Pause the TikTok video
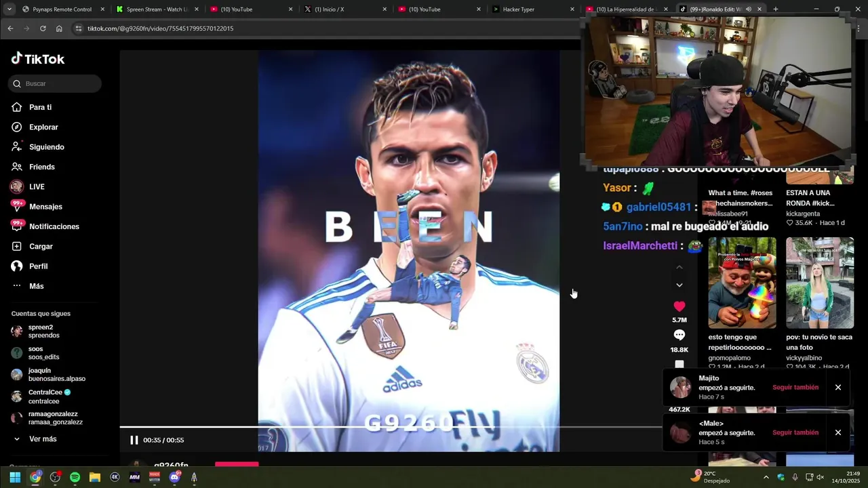The image size is (868, 488). 134,440
